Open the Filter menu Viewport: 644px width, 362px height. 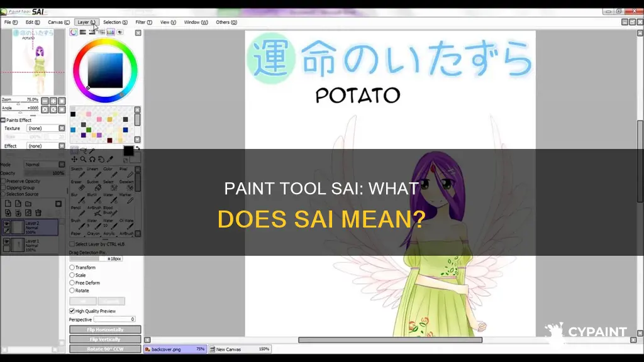[x=144, y=22]
